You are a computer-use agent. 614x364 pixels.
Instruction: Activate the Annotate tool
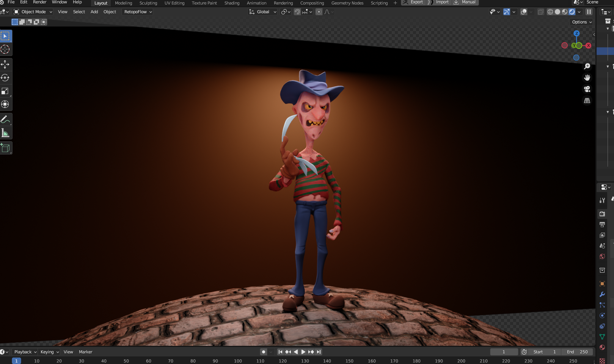6,119
